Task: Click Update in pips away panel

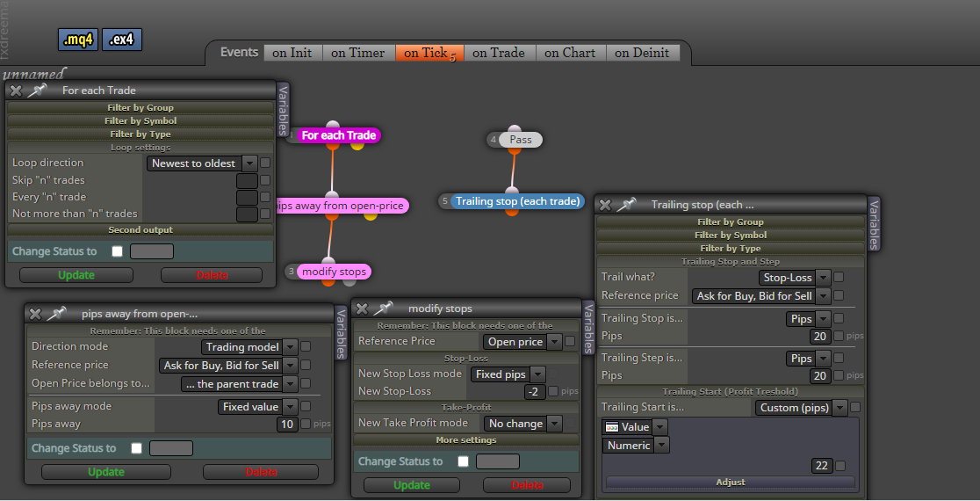Action: click(105, 472)
